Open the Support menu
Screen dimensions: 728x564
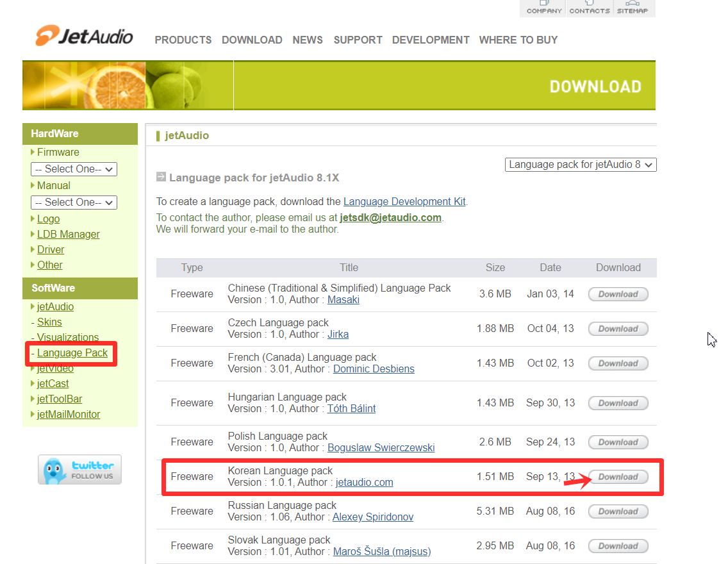pos(358,40)
